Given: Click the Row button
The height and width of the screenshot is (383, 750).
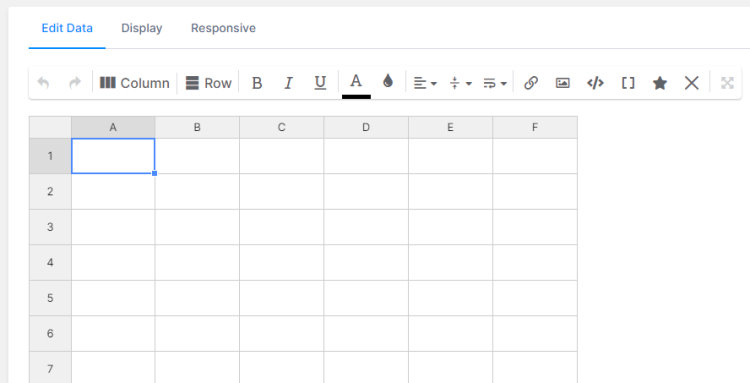Looking at the screenshot, I should [209, 83].
